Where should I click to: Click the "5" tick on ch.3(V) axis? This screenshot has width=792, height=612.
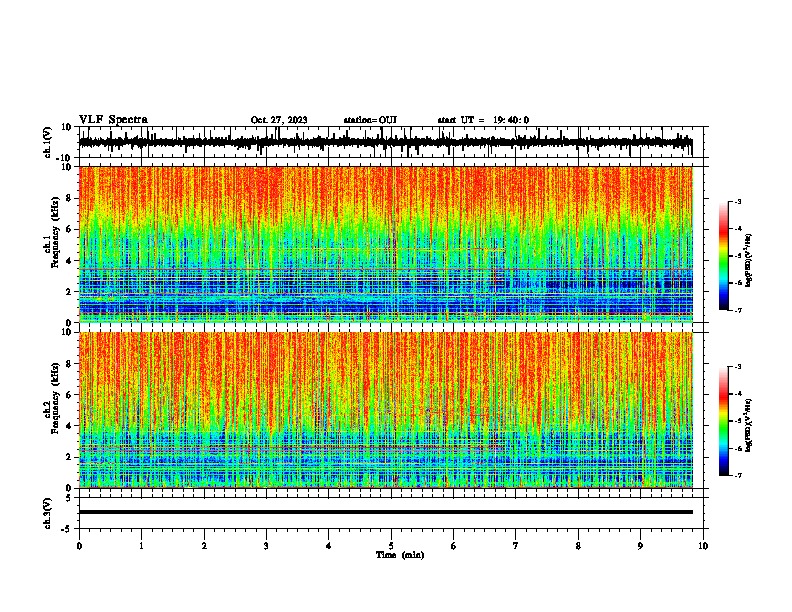tap(70, 498)
